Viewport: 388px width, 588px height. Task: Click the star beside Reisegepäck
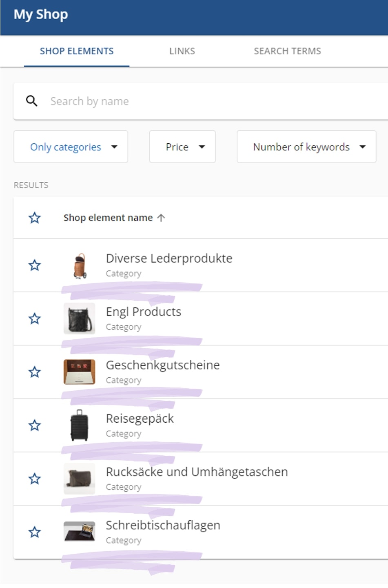35,425
